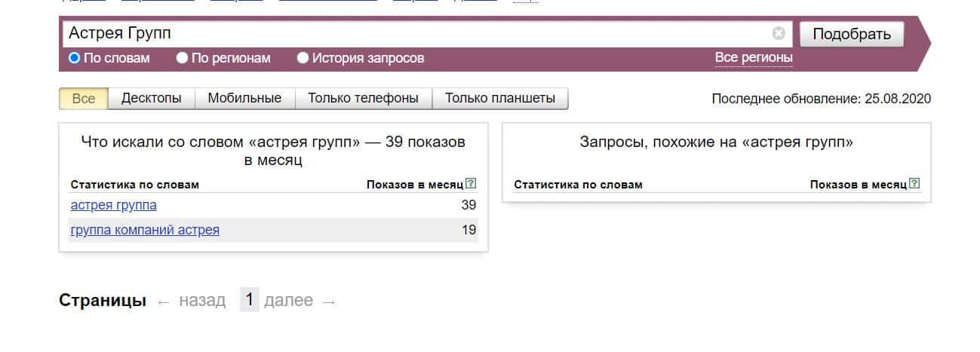Click right panel 'Статистика по словам' header

(x=578, y=184)
